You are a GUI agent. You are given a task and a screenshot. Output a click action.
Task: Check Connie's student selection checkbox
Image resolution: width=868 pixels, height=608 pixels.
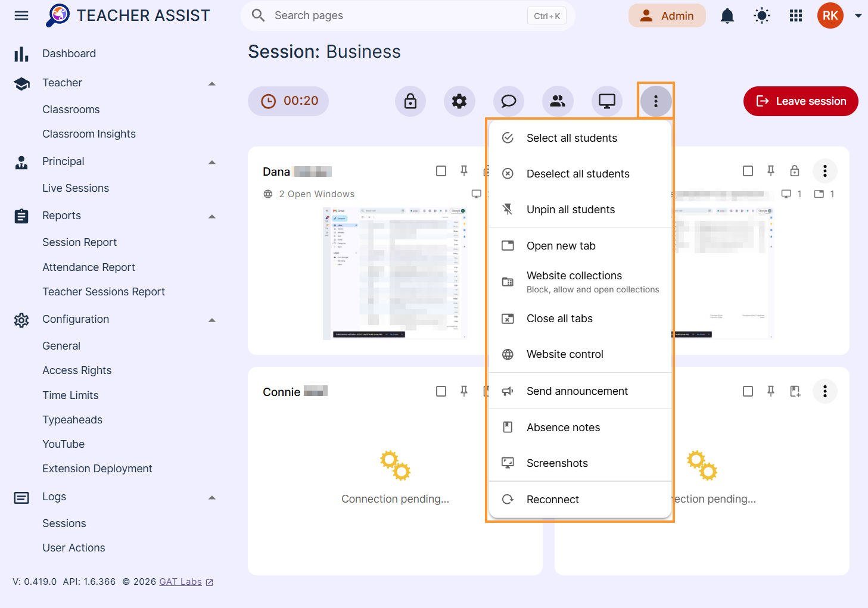(x=441, y=391)
